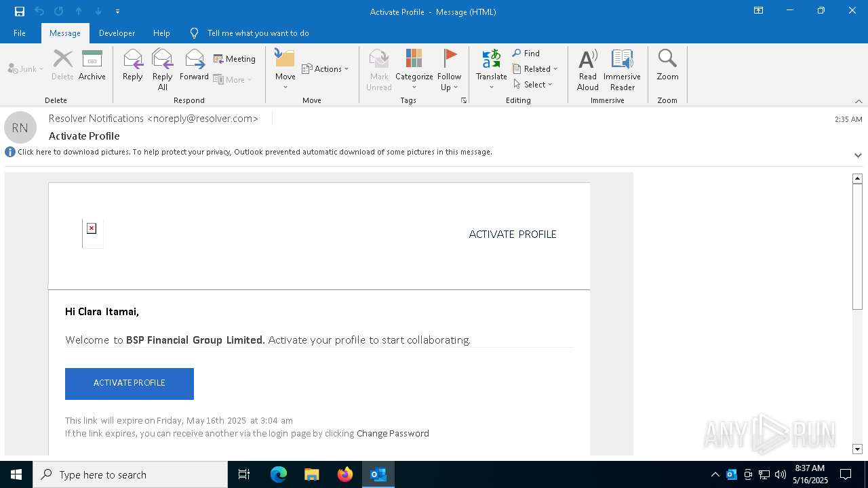Click the Outlook taskbar icon
Image resolution: width=868 pixels, height=488 pixels.
[378, 474]
